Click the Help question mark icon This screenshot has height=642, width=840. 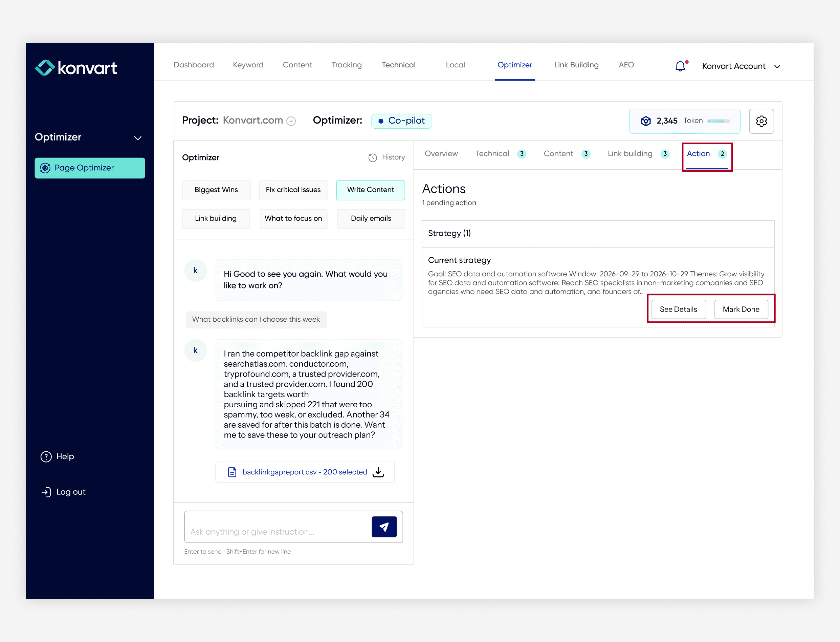click(46, 456)
